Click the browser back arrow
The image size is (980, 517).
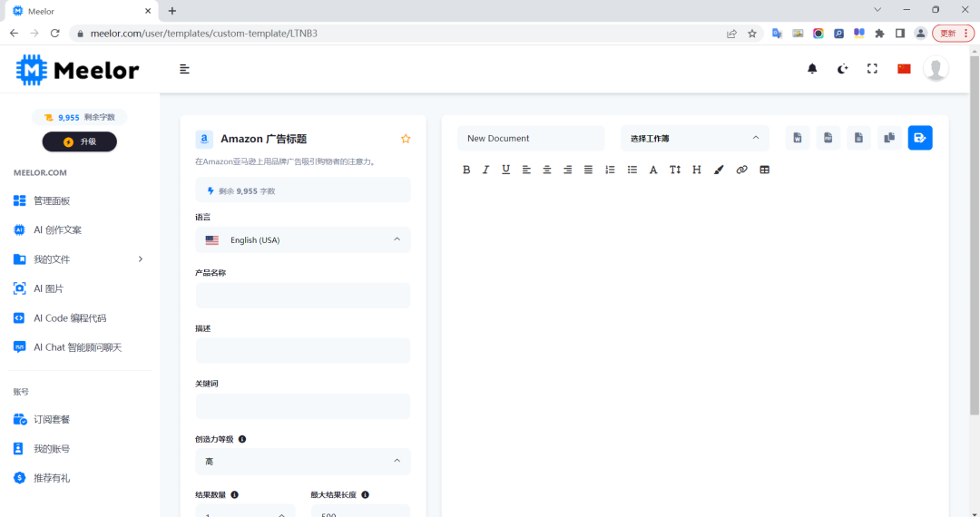pos(14,33)
